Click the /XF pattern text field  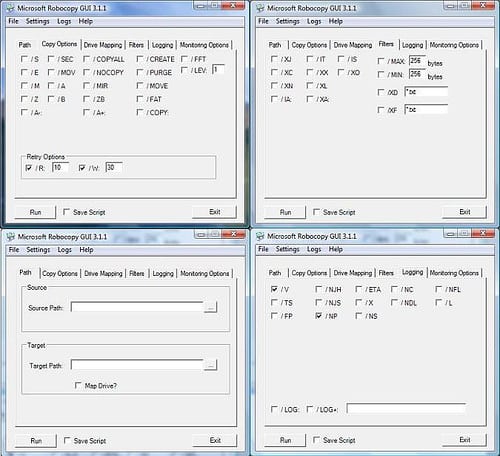426,109
